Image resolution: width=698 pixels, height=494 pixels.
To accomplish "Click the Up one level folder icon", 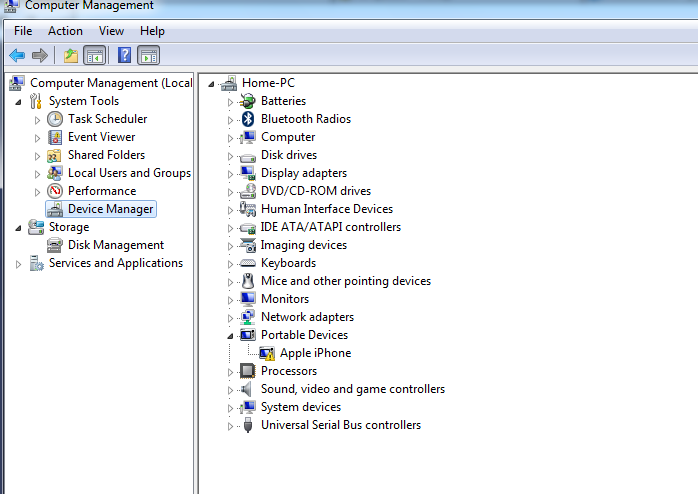I will 70,56.
